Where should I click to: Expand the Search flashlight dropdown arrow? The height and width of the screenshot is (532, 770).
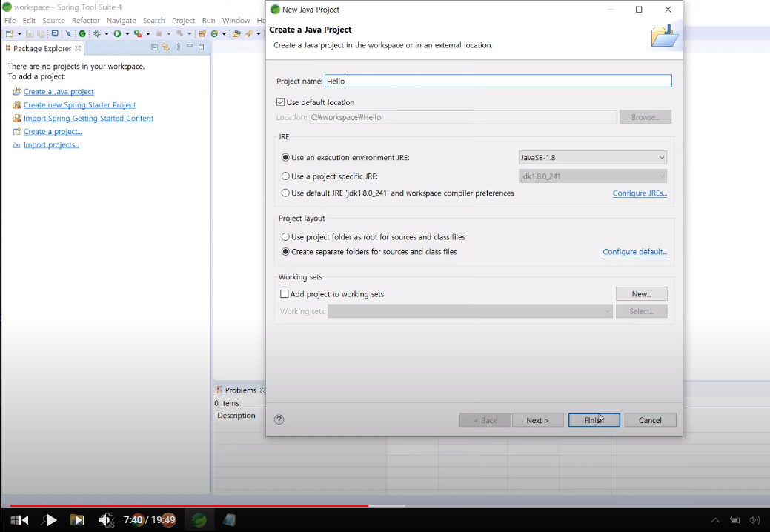pyautogui.click(x=259, y=34)
